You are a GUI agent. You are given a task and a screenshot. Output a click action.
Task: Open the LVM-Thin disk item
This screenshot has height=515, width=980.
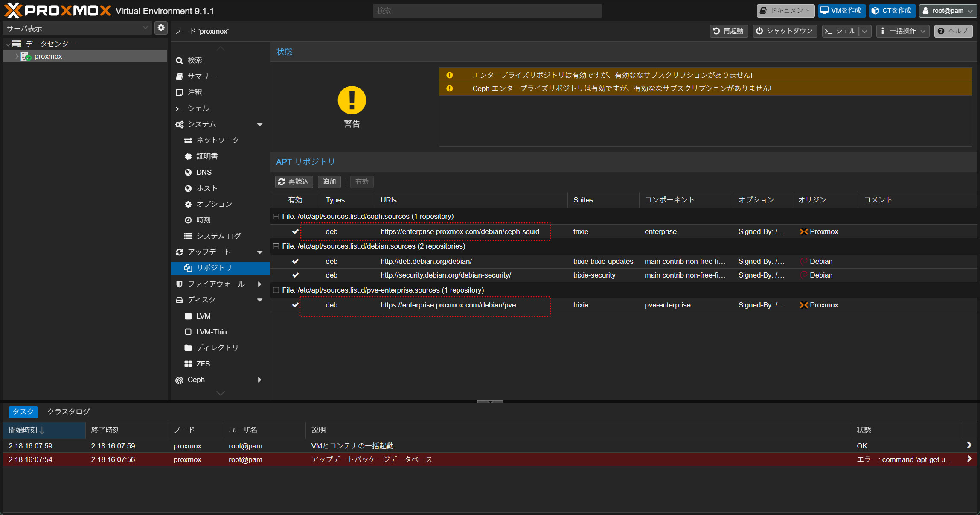click(211, 332)
